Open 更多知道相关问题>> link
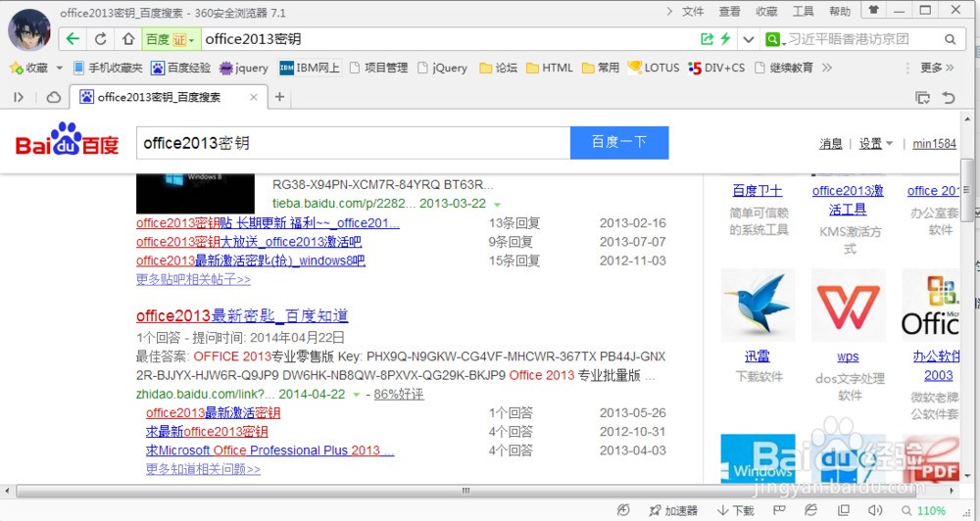 pyautogui.click(x=203, y=469)
